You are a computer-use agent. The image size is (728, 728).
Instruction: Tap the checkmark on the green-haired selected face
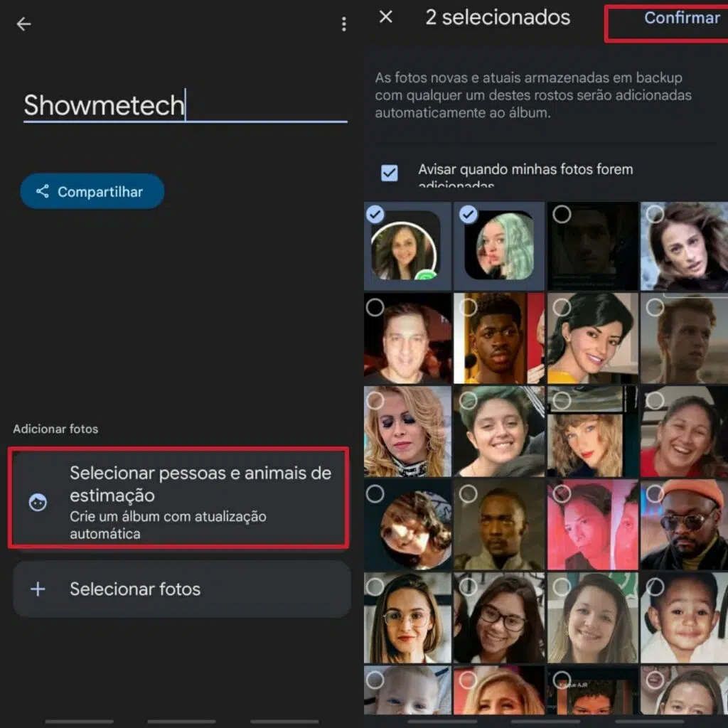pyautogui.click(x=466, y=214)
